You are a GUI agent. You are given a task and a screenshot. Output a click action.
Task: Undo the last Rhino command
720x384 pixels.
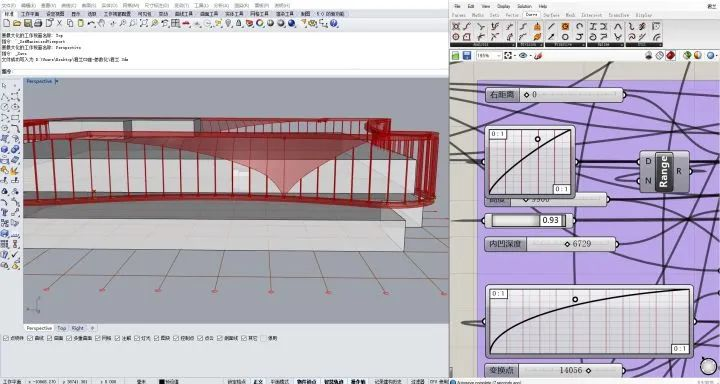tap(91, 23)
